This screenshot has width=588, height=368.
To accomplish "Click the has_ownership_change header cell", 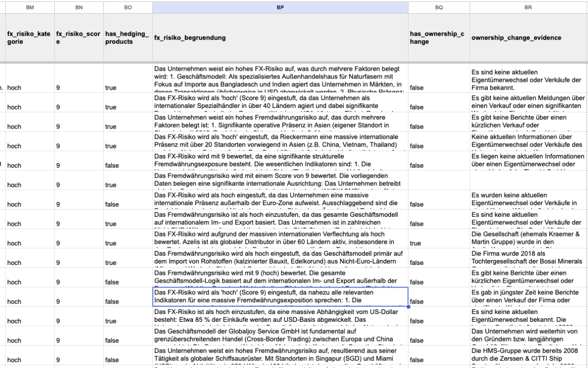I will pos(439,38).
